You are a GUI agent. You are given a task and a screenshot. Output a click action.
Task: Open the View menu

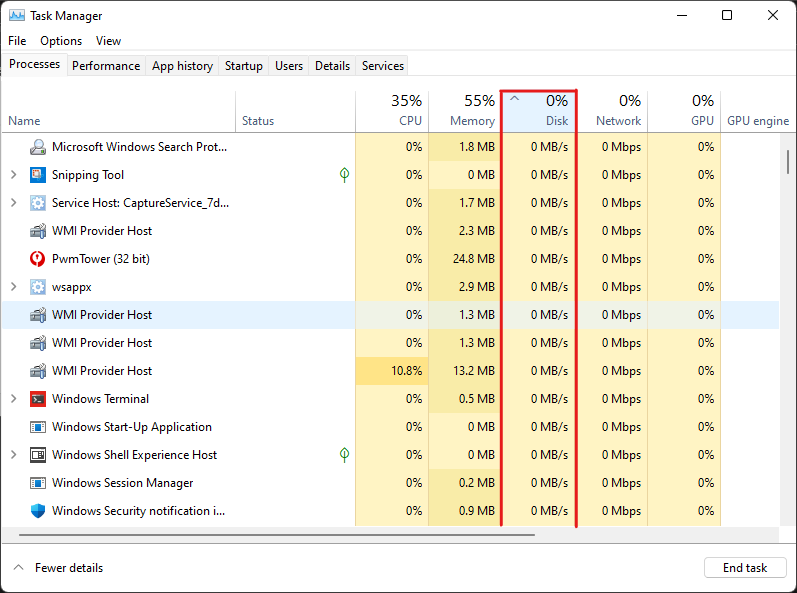108,41
